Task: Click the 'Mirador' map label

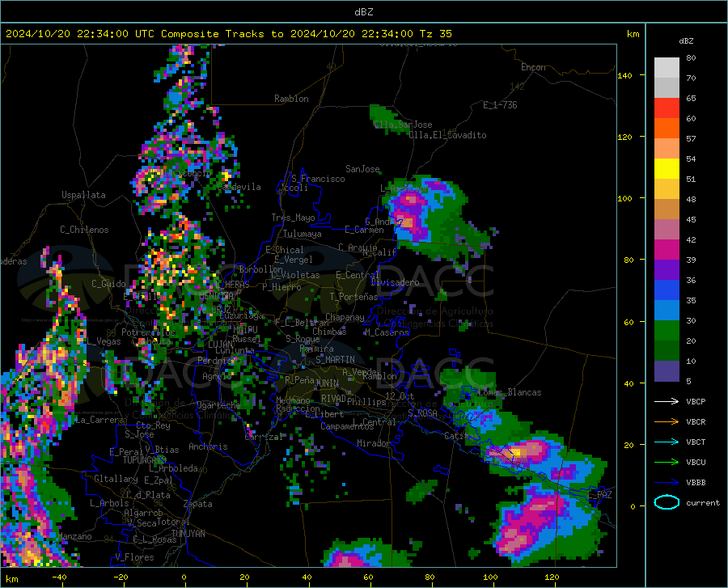Action: [374, 443]
